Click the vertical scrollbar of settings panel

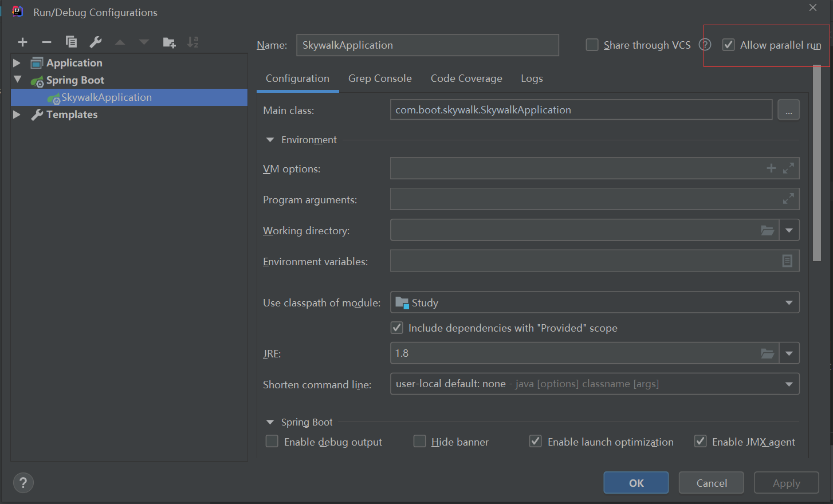817,163
